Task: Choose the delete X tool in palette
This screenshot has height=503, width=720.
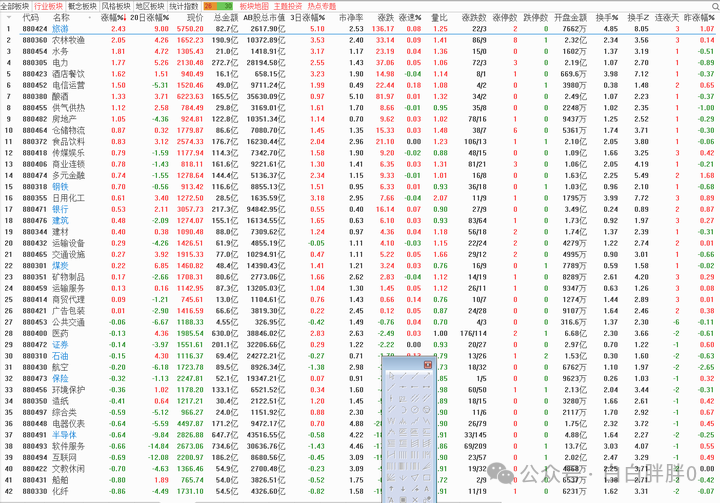Action: [415, 500]
